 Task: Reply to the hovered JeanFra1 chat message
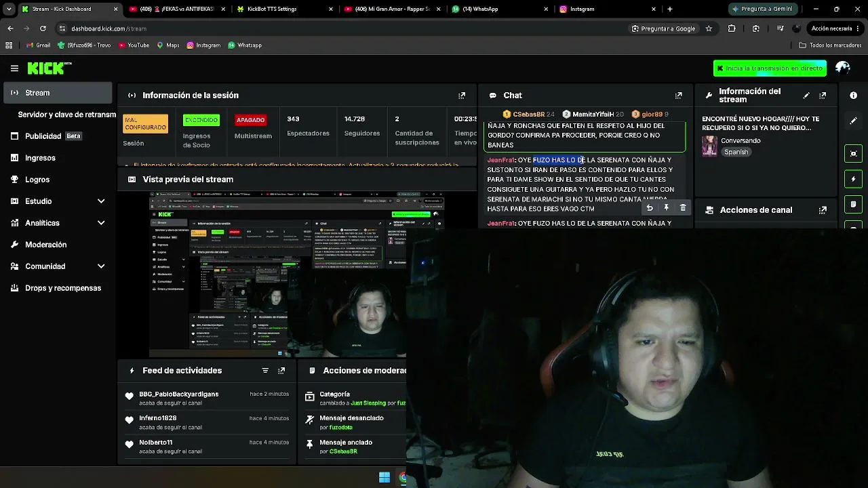pyautogui.click(x=650, y=208)
